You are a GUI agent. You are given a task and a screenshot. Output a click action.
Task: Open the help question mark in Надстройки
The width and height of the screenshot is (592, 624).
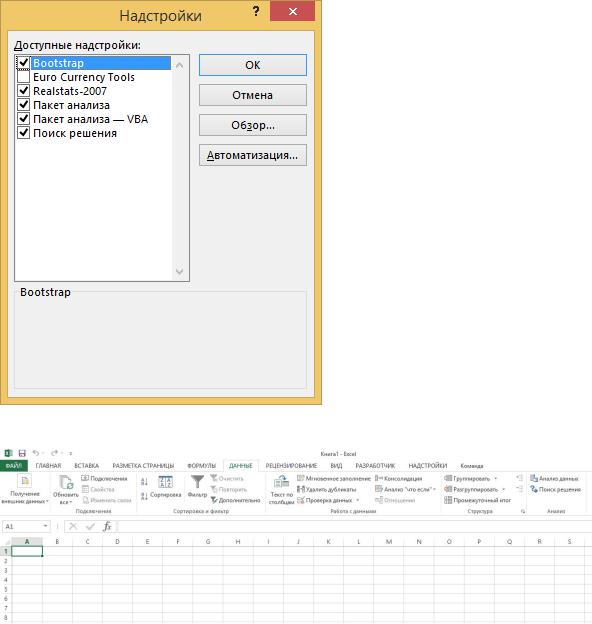click(x=256, y=11)
